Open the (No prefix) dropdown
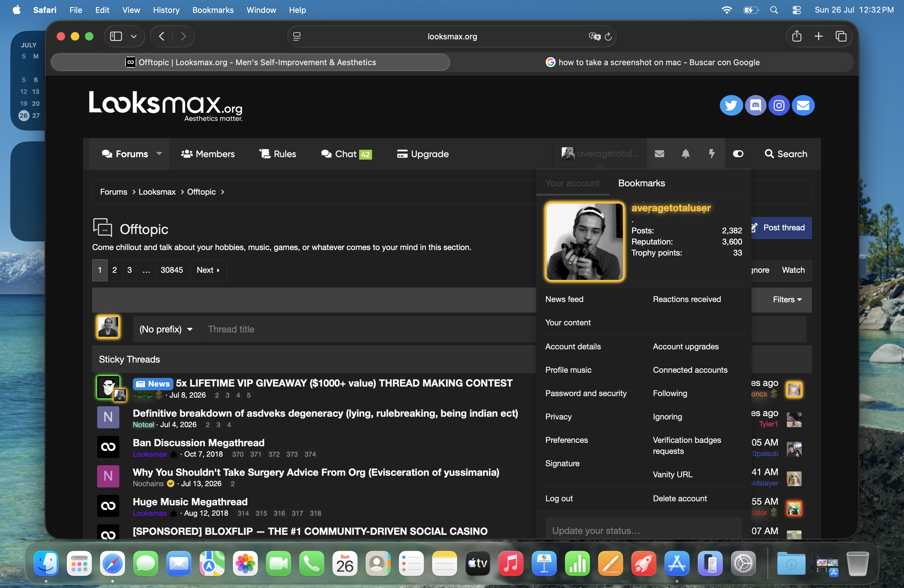 point(166,329)
